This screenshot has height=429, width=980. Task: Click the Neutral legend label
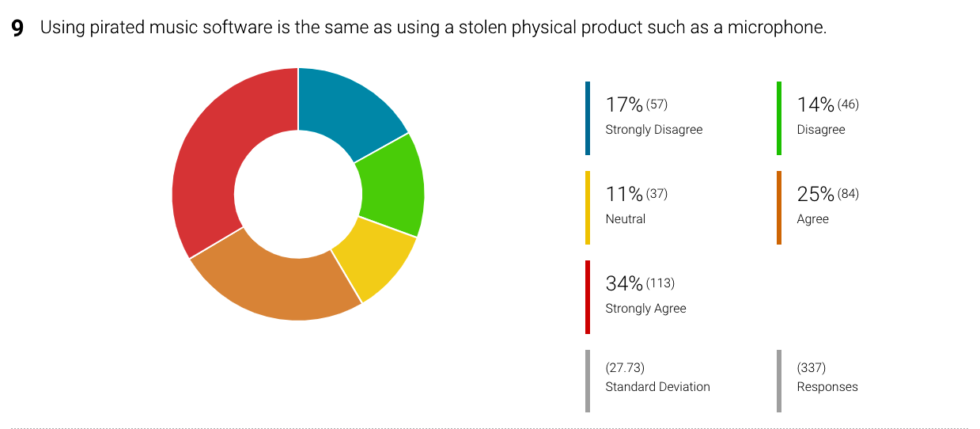[x=625, y=219]
